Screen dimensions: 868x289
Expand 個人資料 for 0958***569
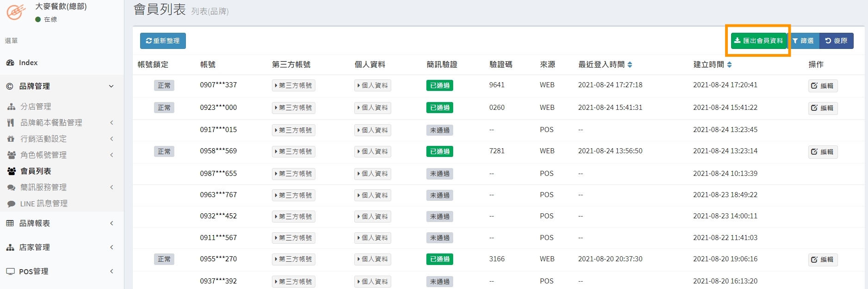373,151
